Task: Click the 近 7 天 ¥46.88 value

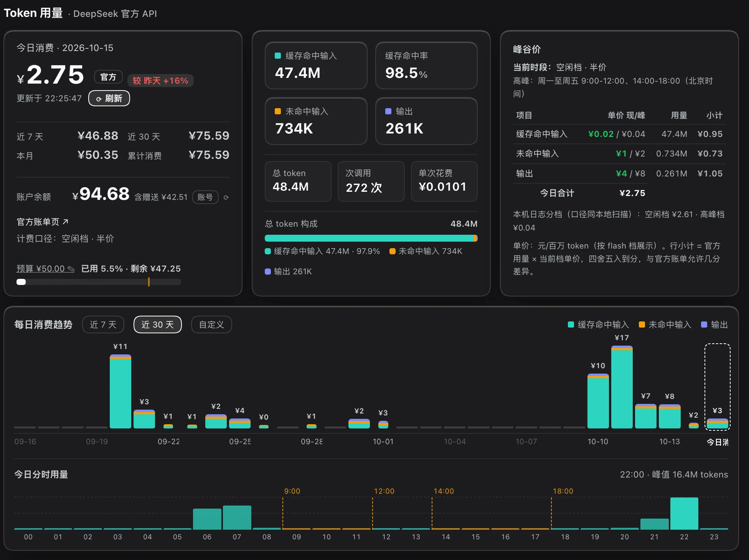Action: coord(98,136)
